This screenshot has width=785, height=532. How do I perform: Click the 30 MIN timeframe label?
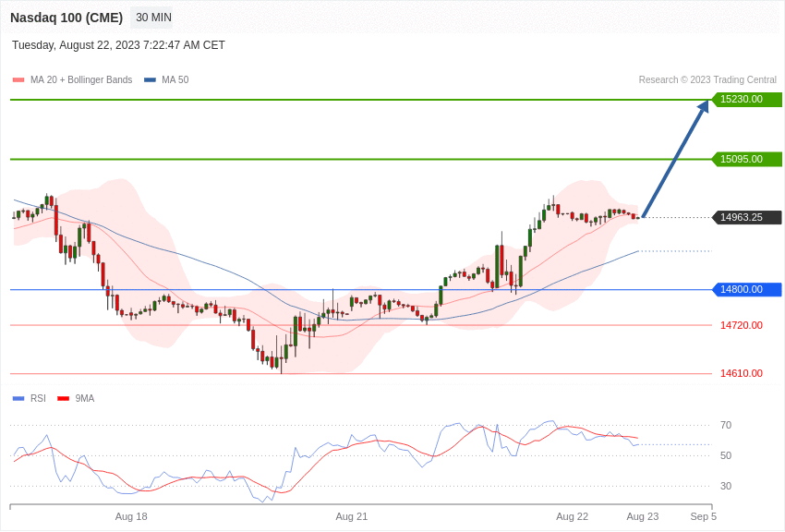tap(153, 18)
